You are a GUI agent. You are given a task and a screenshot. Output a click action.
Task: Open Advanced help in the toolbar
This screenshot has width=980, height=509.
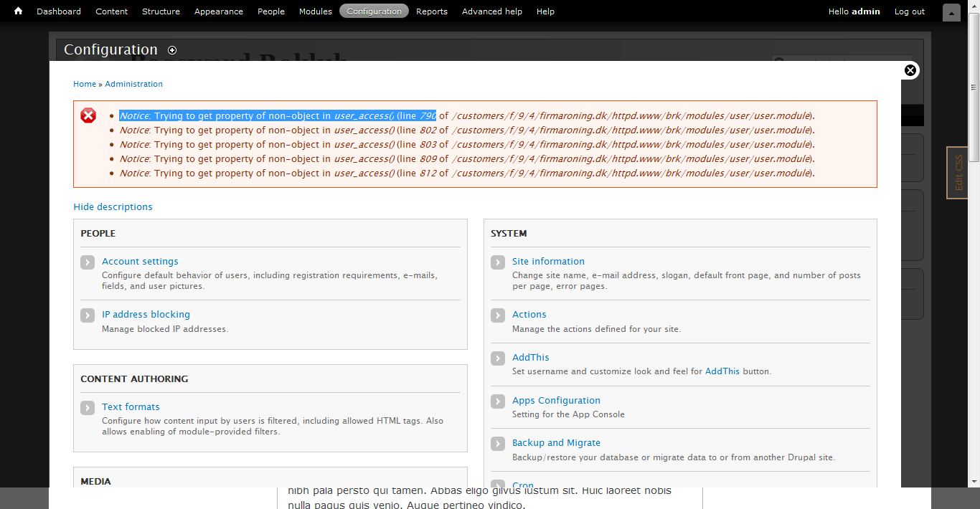coord(492,11)
